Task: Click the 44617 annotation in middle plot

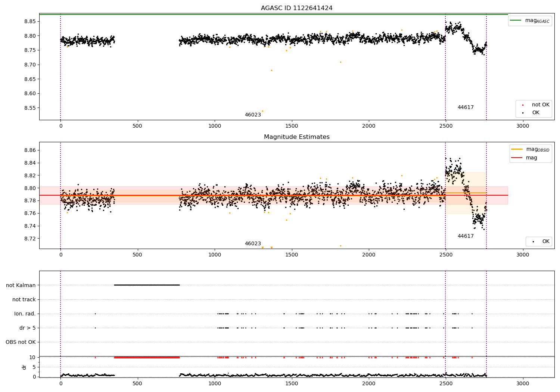Action: (466, 236)
